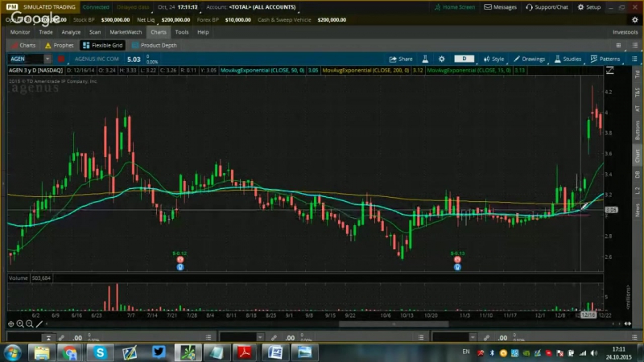Open Messages
Viewport: 644px width, 362px height.
coord(500,7)
